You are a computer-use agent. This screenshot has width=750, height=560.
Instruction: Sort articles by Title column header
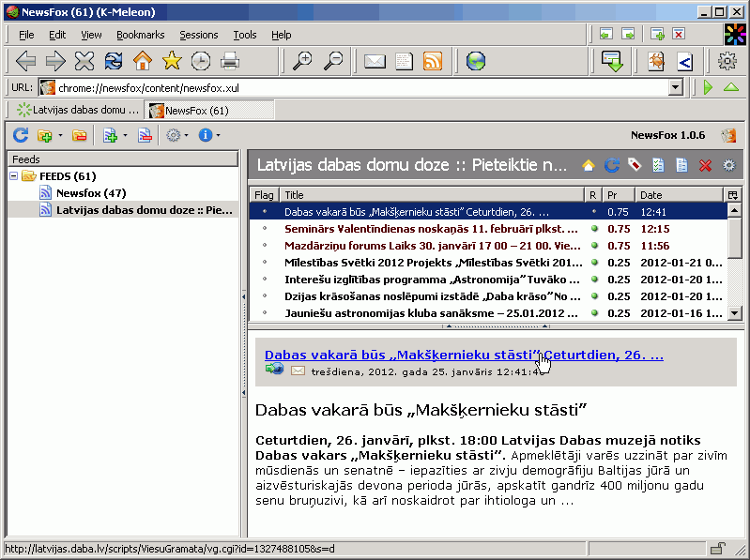pos(432,195)
